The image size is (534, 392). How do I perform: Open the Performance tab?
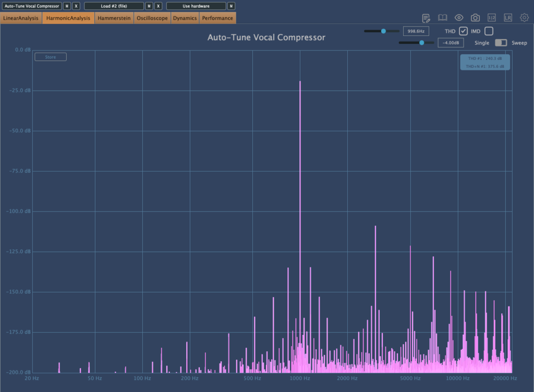pyautogui.click(x=217, y=18)
